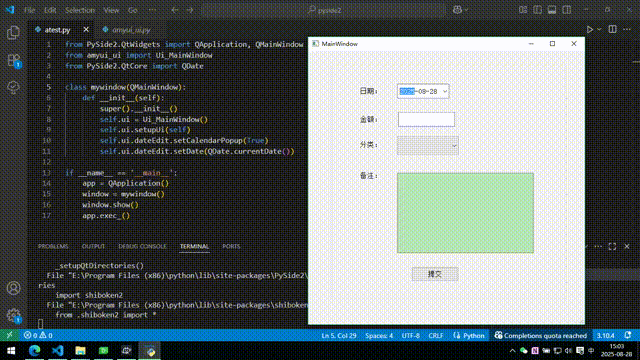This screenshot has height=360, width=640.
Task: Change CRLF line ending in status bar
Action: click(x=436, y=335)
